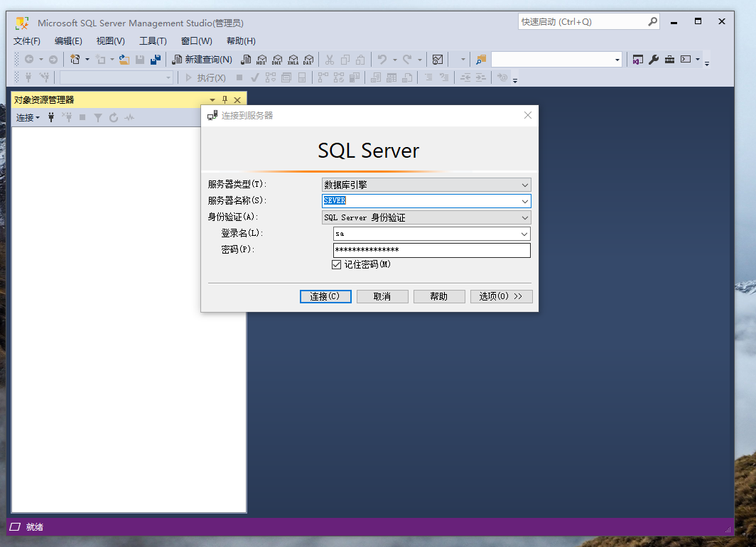The image size is (756, 547).
Task: Click the magnifier in Quick Launch box
Action: (x=652, y=21)
